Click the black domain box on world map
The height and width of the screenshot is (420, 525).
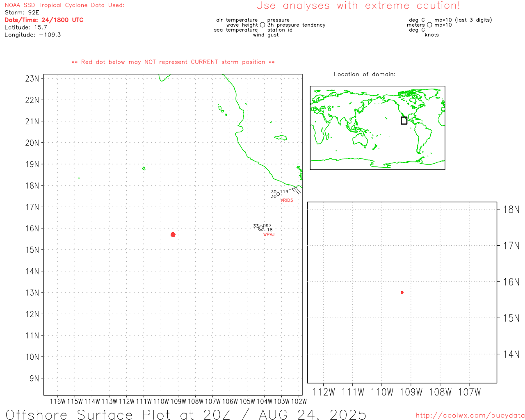coord(404,121)
